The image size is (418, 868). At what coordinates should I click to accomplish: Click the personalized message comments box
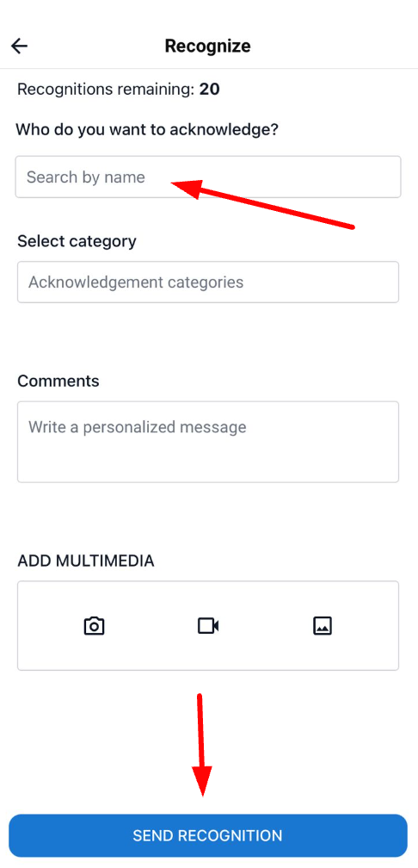[208, 442]
